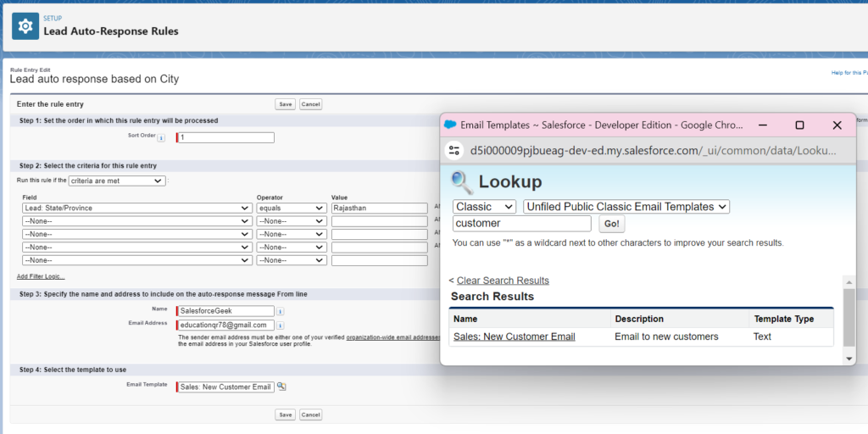Click the Salesforce cloud icon in popup title
868x434 pixels.
pos(450,125)
